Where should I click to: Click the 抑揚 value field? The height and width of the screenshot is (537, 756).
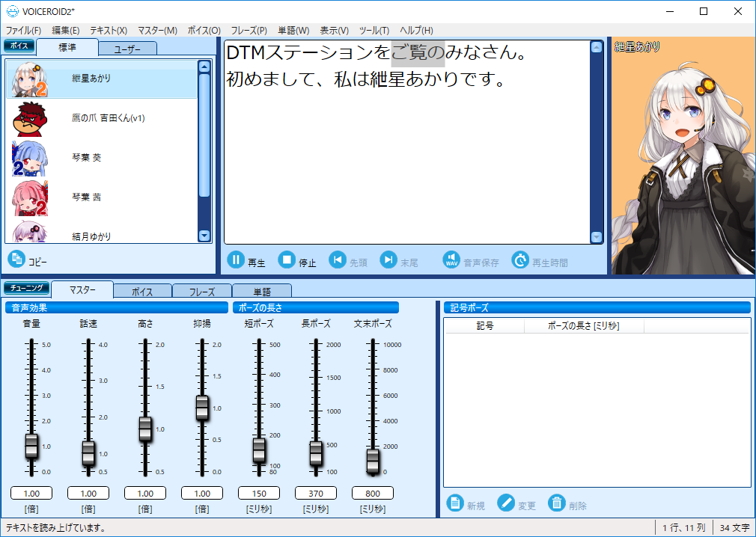[202, 493]
